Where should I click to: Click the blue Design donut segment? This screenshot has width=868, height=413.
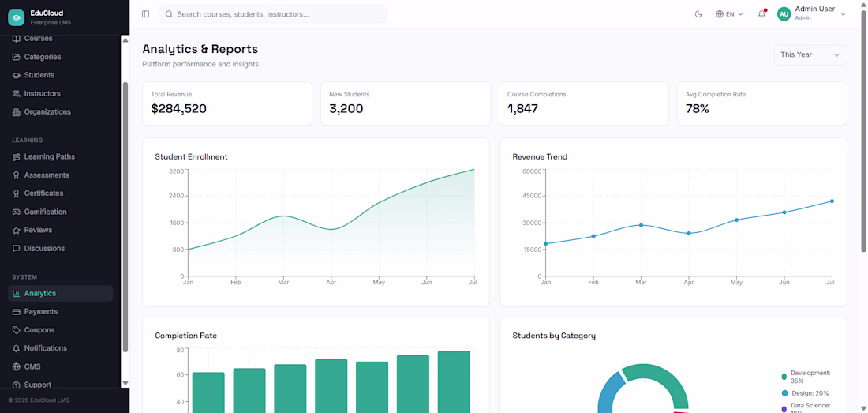(610, 392)
